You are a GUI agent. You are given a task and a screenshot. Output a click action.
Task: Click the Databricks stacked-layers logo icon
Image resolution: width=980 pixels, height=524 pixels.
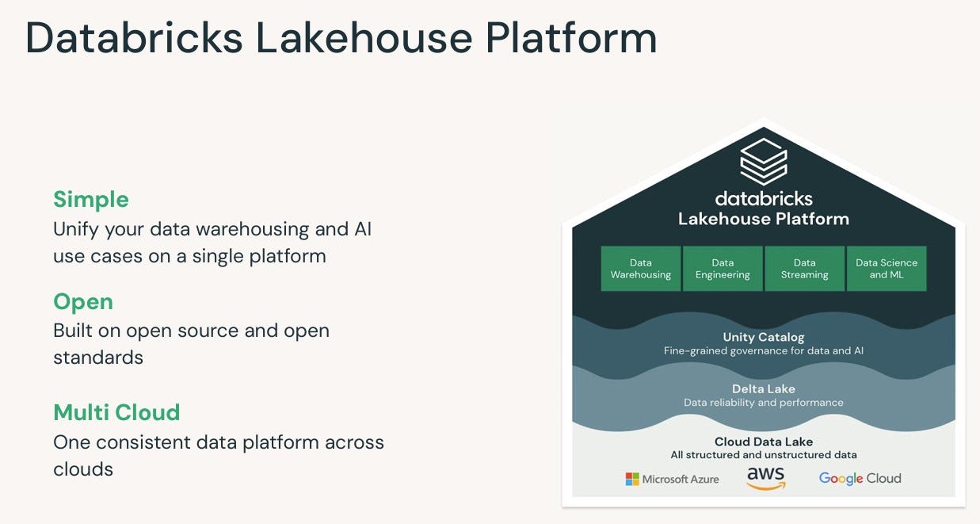pyautogui.click(x=763, y=161)
